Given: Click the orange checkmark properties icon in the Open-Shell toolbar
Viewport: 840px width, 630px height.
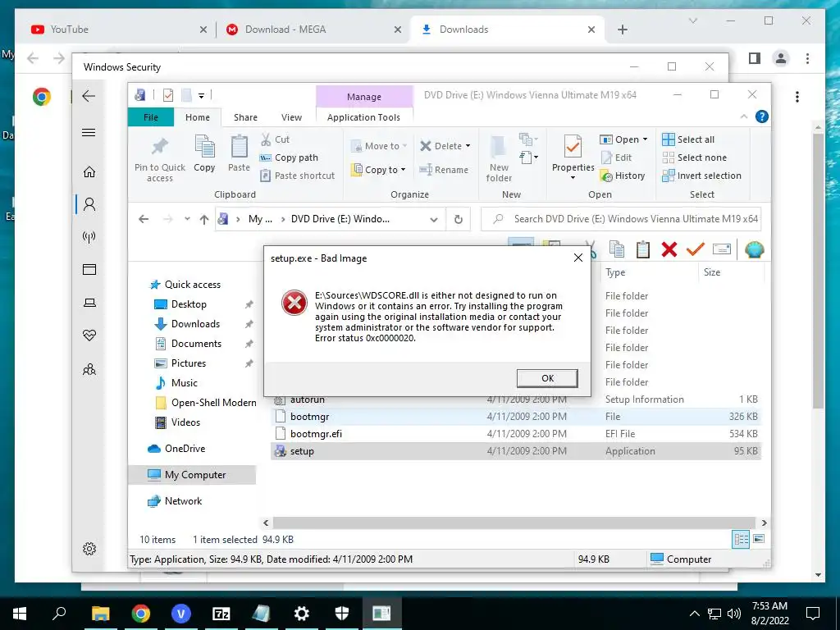Looking at the screenshot, I should pyautogui.click(x=696, y=249).
